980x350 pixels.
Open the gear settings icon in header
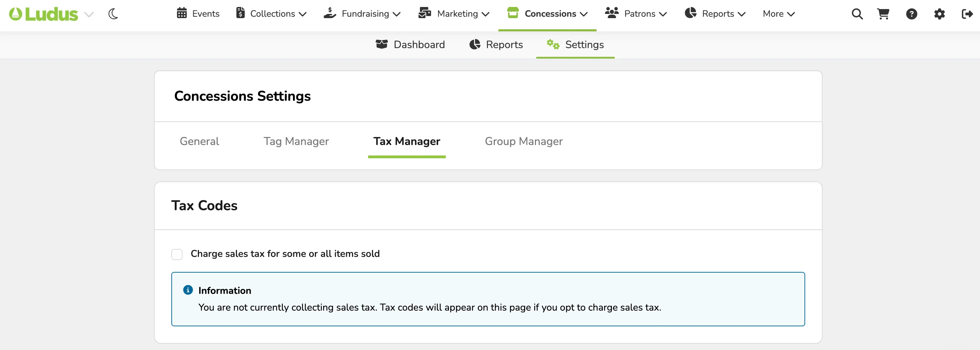click(940, 14)
